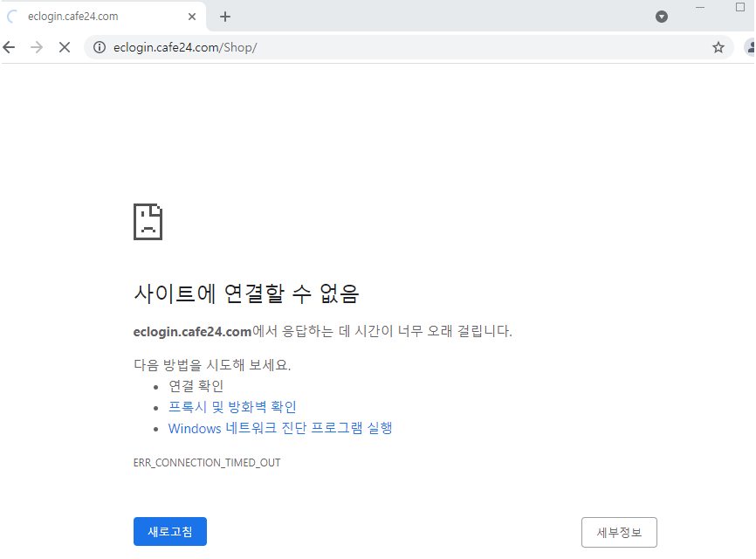The height and width of the screenshot is (559, 756).
Task: Show details with the 세부정보 button
Action: (619, 532)
